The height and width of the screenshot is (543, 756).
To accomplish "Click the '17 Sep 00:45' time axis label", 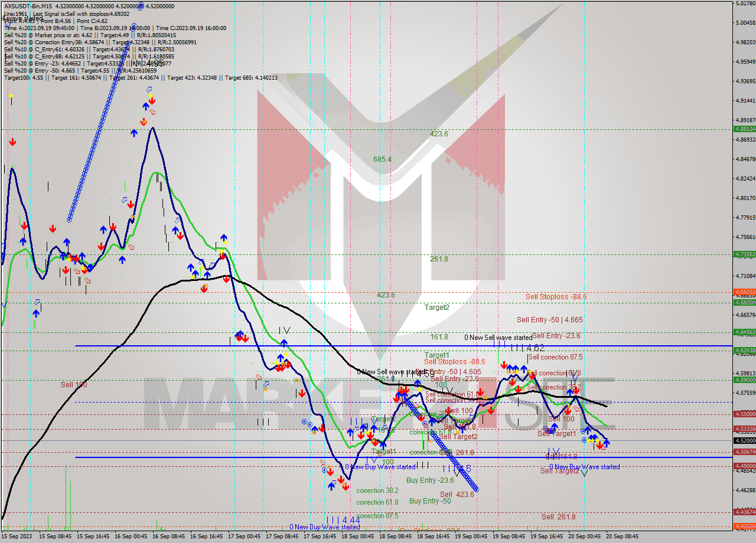I will (245, 537).
